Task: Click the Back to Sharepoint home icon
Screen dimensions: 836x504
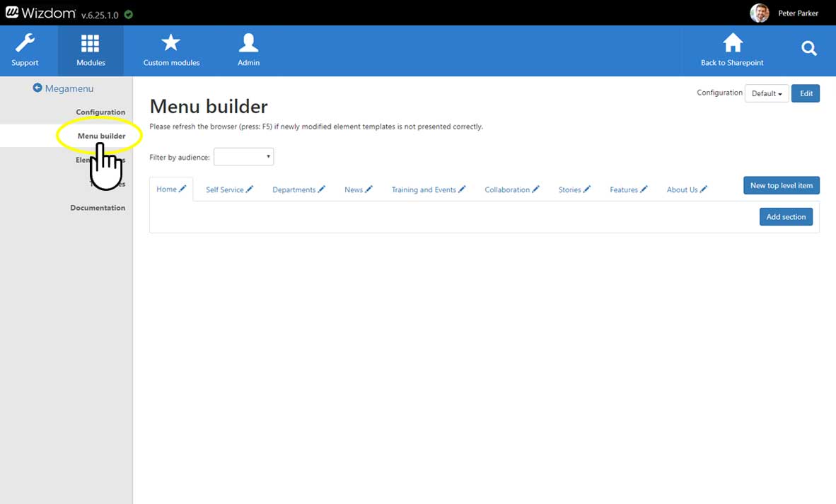Action: tap(732, 44)
